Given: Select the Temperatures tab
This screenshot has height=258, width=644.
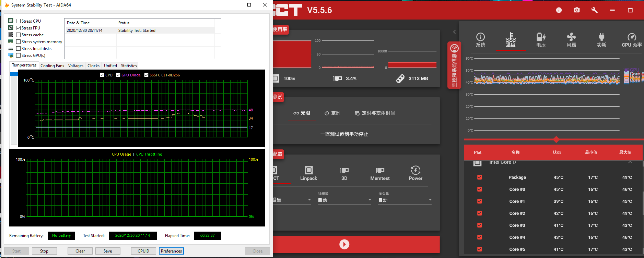Looking at the screenshot, I should [x=24, y=65].
